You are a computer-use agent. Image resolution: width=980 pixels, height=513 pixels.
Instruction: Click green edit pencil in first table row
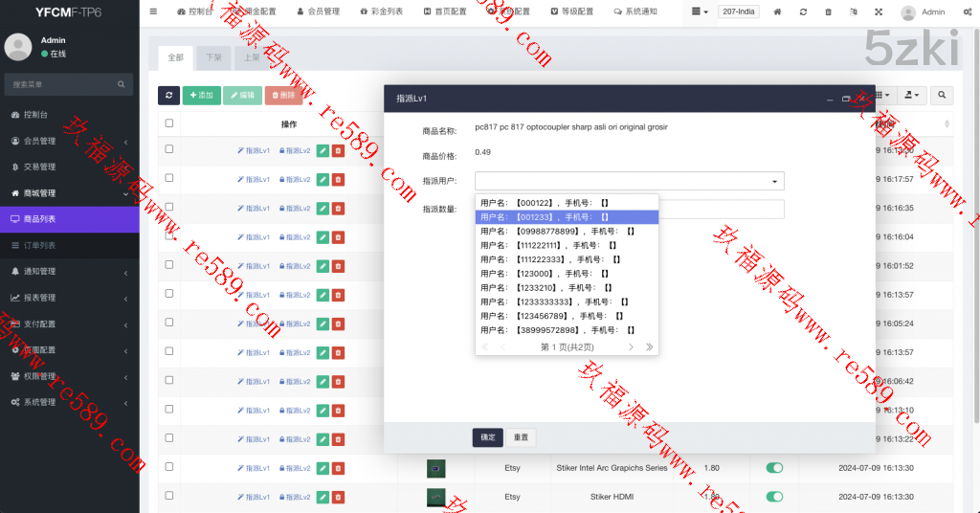point(323,150)
